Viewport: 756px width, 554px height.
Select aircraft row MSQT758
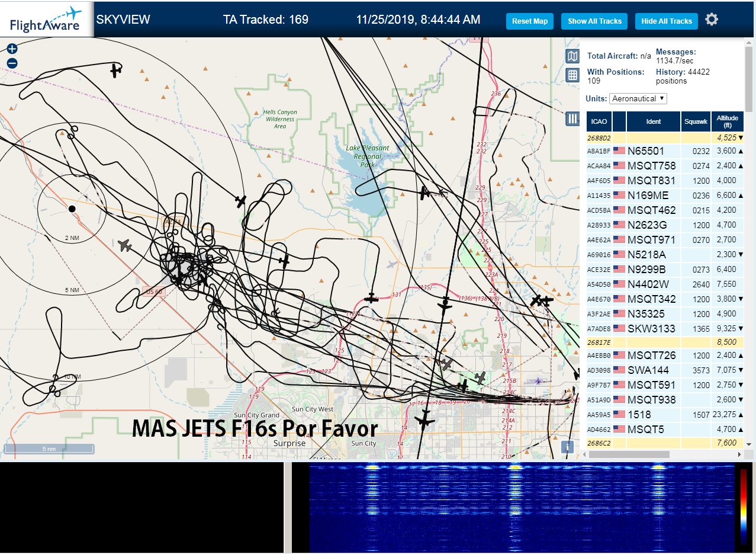[665, 165]
